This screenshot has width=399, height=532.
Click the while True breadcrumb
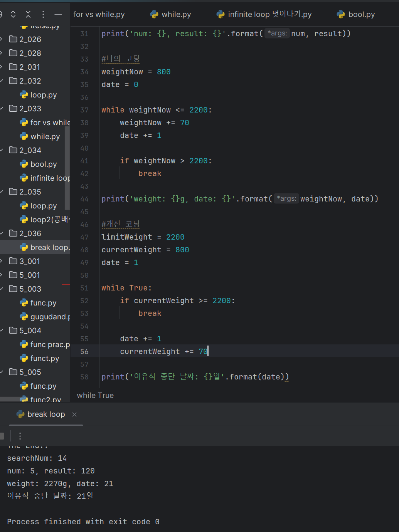pos(95,395)
